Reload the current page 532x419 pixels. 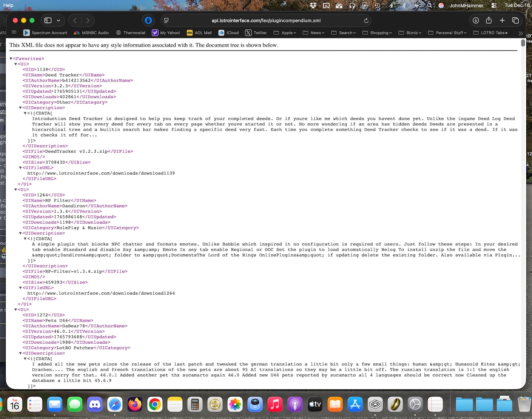point(366,20)
